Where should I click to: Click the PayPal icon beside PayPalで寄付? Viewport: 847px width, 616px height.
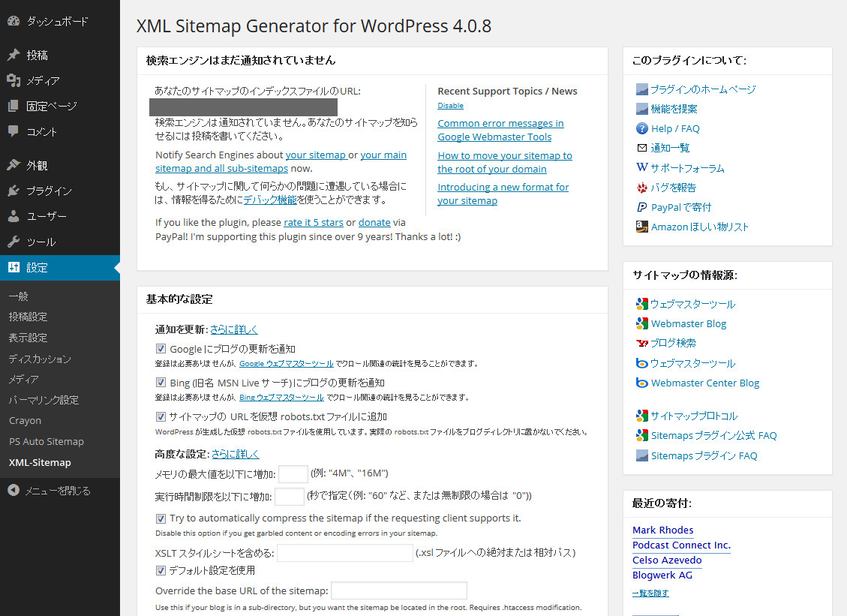click(641, 207)
